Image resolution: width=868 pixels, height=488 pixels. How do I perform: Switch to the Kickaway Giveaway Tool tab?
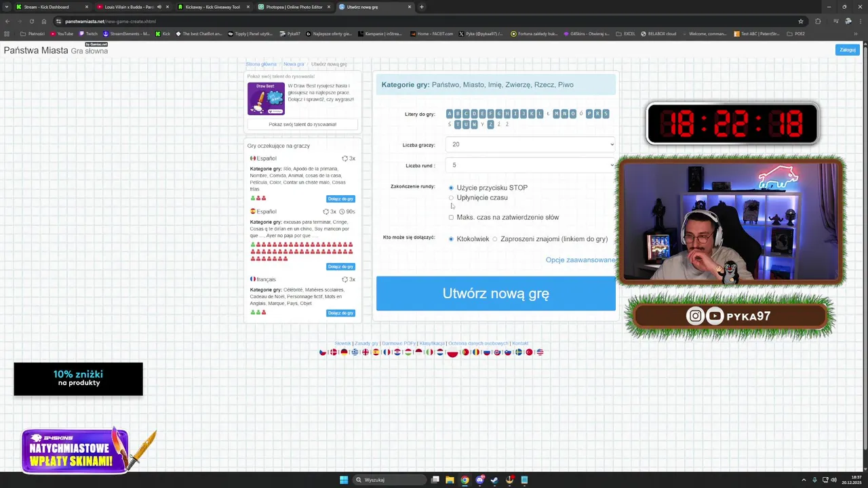[x=213, y=7]
